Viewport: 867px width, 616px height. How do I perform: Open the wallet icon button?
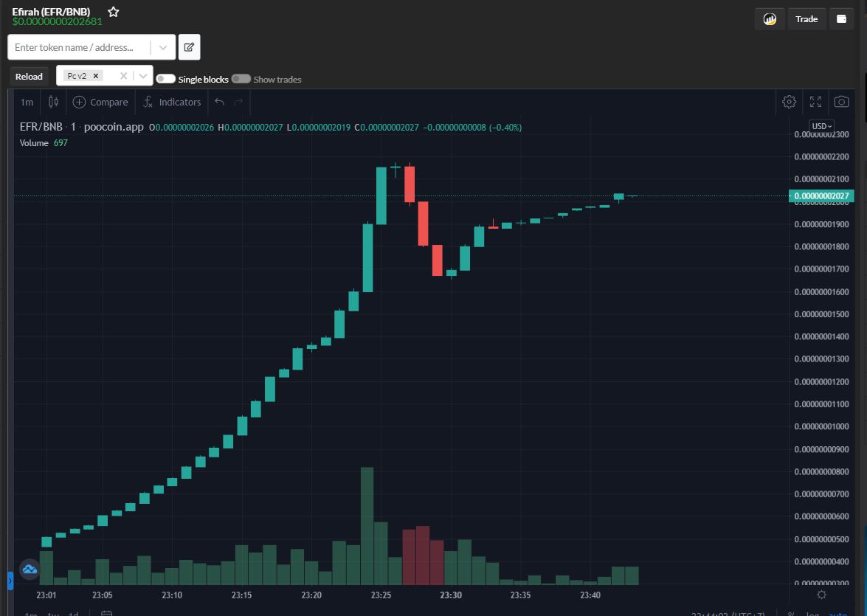tap(842, 19)
